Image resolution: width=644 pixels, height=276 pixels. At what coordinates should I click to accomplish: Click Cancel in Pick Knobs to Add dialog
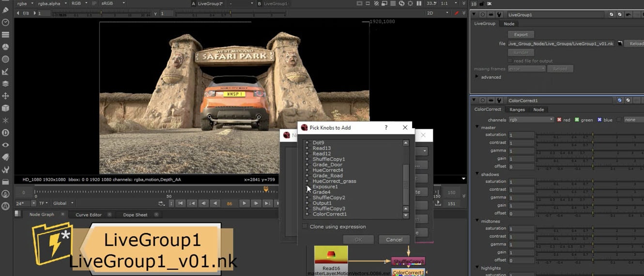[394, 240]
